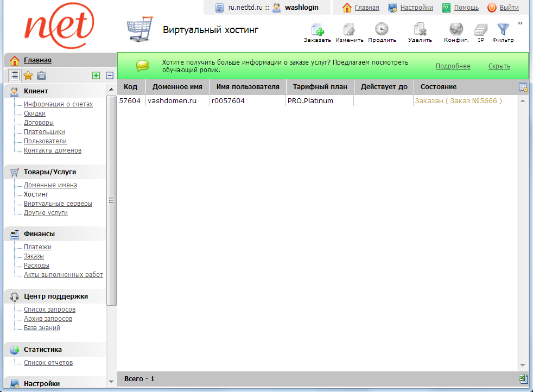The width and height of the screenshot is (533, 392).
Task: Export table using the Excel icon
Action: pyautogui.click(x=523, y=378)
